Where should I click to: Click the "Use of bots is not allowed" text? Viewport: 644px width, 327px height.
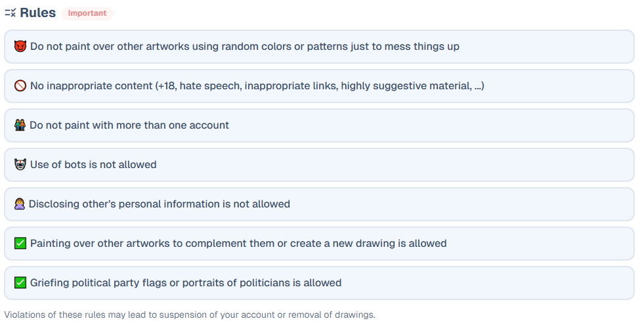93,165
